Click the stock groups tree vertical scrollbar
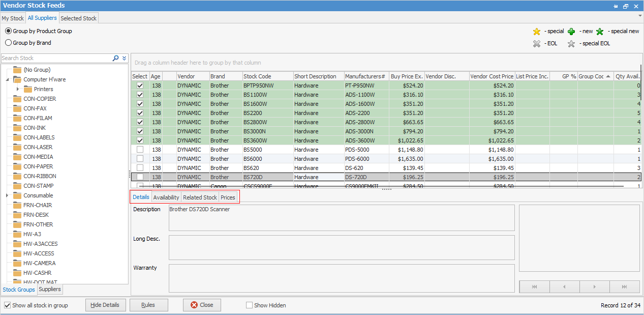644x315 pixels. pyautogui.click(x=126, y=173)
